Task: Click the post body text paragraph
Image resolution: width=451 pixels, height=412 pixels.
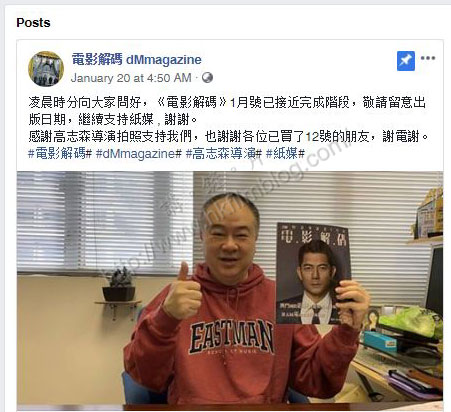Action: tap(228, 119)
